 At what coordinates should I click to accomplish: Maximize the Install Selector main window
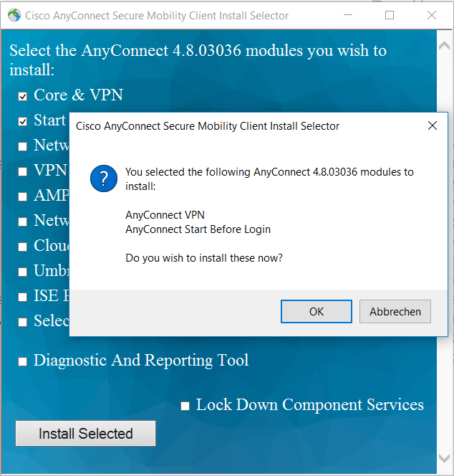(x=390, y=15)
